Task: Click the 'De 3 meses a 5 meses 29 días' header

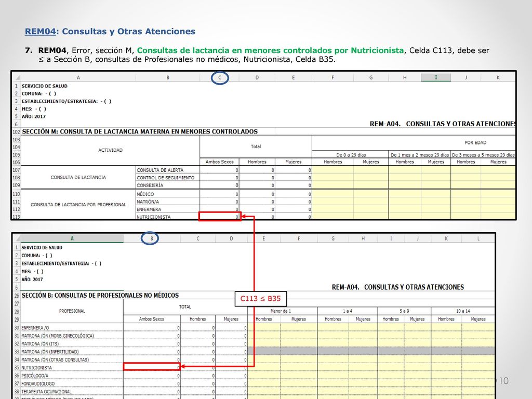Action: click(483, 155)
